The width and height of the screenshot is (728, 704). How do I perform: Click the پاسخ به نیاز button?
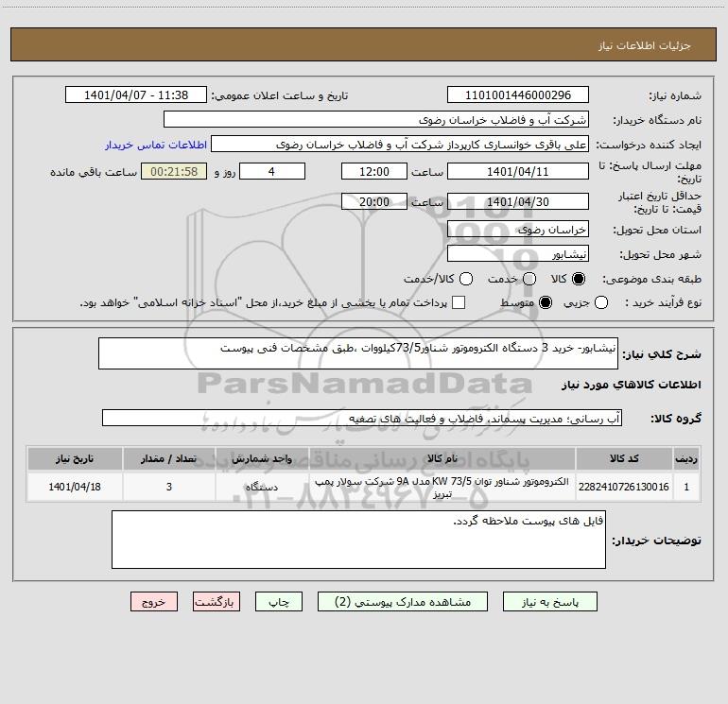click(x=550, y=602)
